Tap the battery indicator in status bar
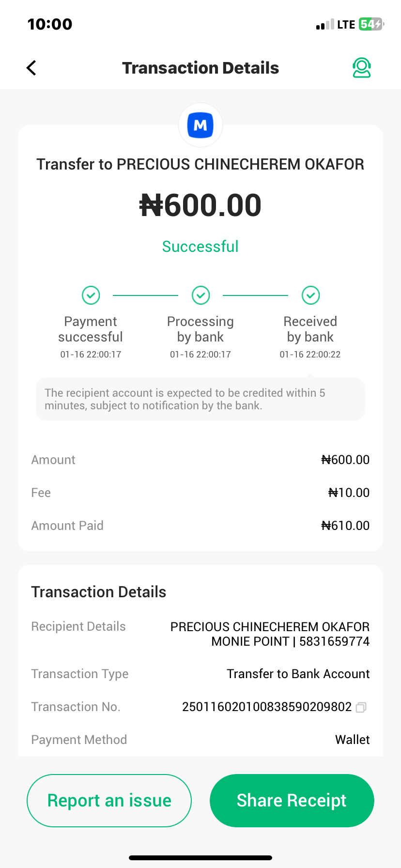The image size is (401, 868). [x=371, y=24]
